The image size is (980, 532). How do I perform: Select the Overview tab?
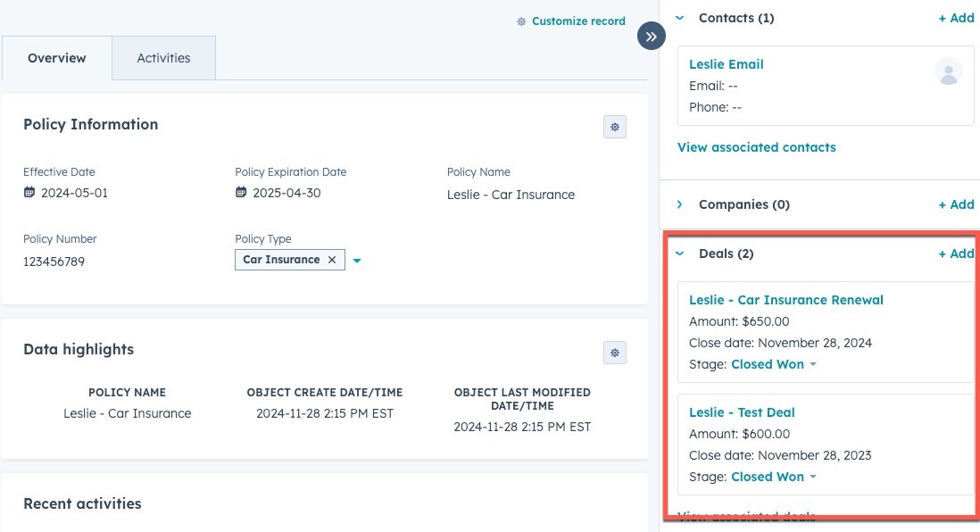click(x=57, y=58)
